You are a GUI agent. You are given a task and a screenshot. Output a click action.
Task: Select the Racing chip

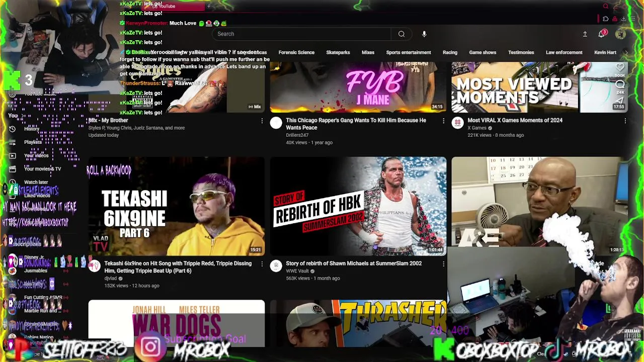click(x=450, y=52)
